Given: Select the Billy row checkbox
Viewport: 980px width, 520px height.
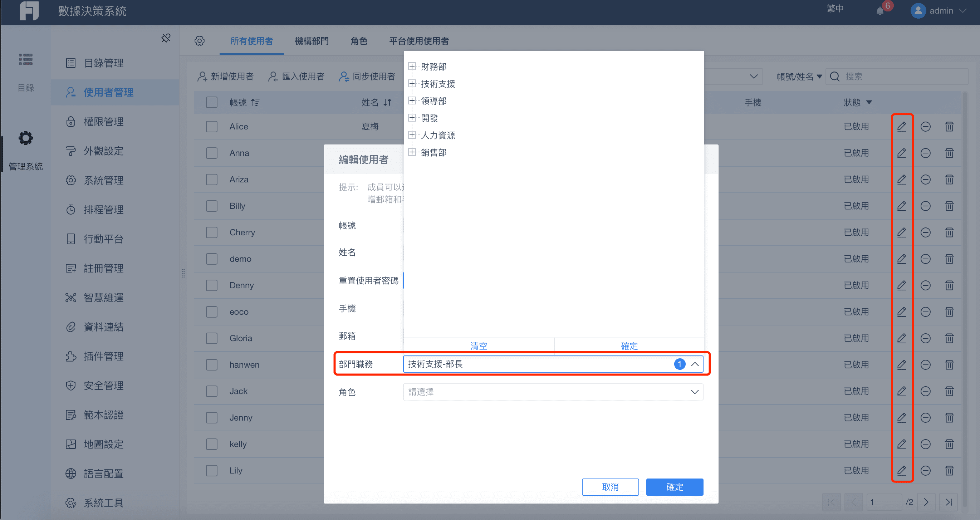Looking at the screenshot, I should (211, 206).
